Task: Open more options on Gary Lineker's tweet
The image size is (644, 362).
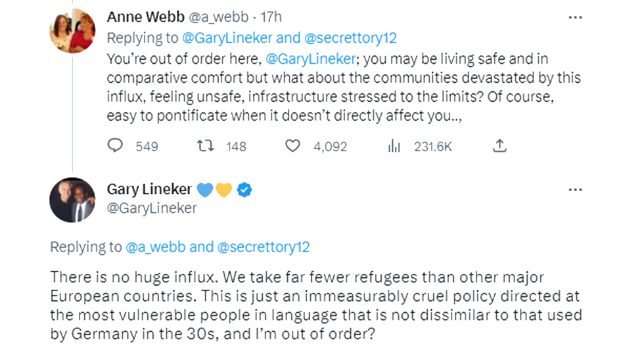Action: 575,190
